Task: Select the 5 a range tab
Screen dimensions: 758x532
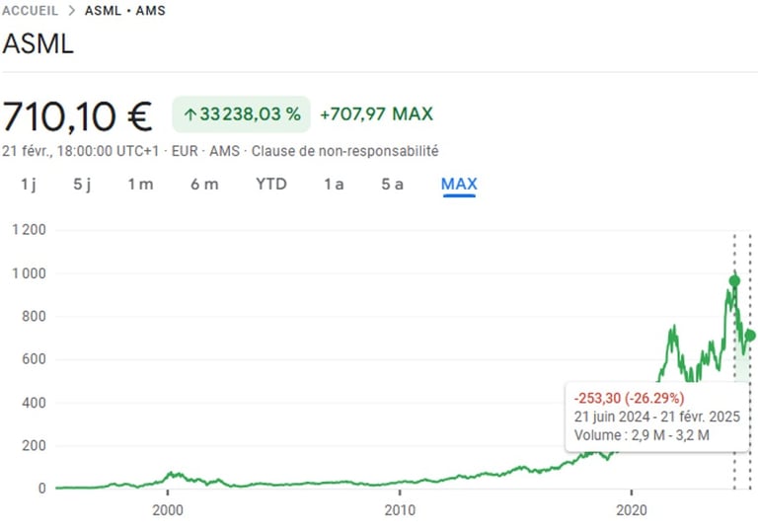Action: [392, 185]
